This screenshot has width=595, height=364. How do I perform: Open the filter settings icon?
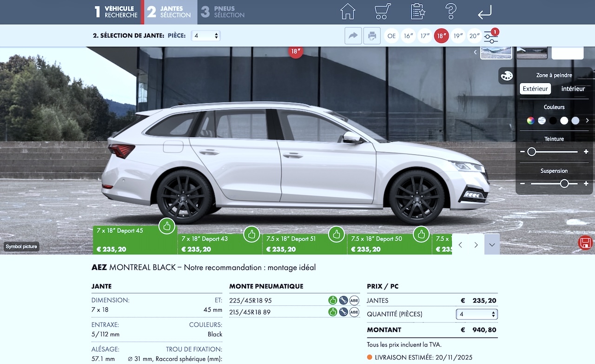coord(490,37)
